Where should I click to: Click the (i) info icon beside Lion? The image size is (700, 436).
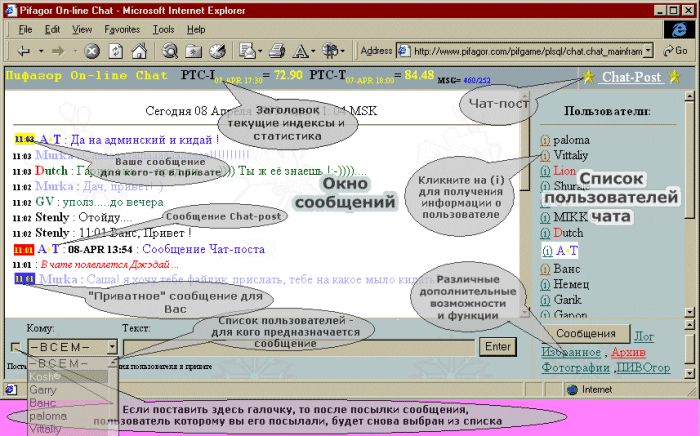[545, 171]
